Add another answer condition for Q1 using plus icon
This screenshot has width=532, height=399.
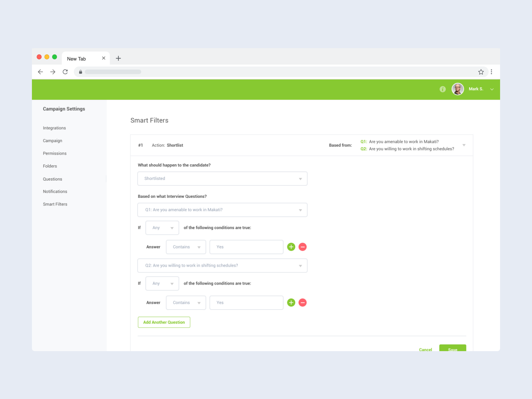point(291,247)
